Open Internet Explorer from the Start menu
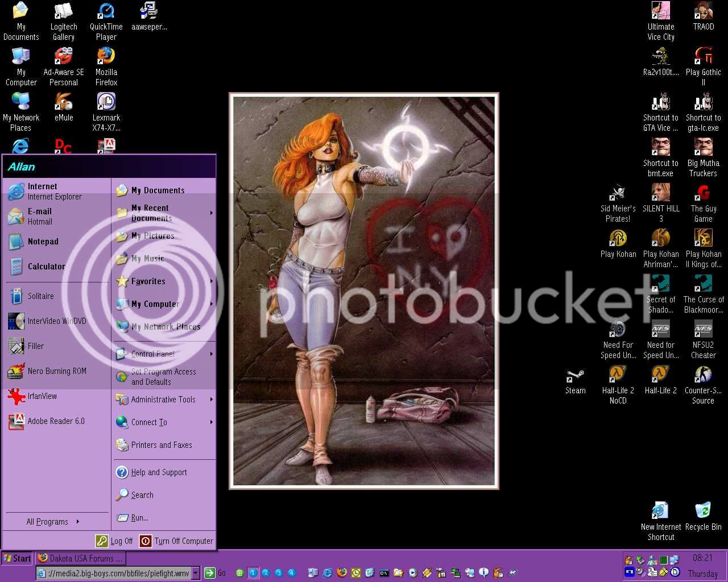728x582 pixels. click(x=56, y=192)
